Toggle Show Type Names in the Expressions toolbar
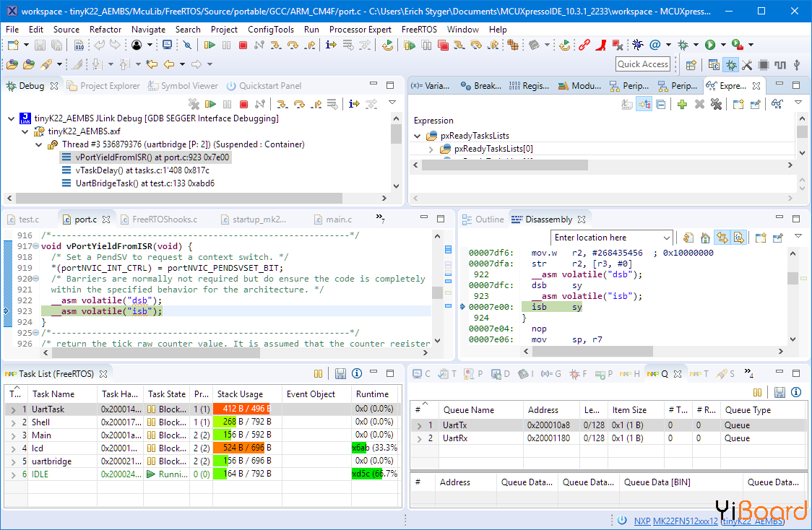This screenshot has width=812, height=530. (627, 105)
